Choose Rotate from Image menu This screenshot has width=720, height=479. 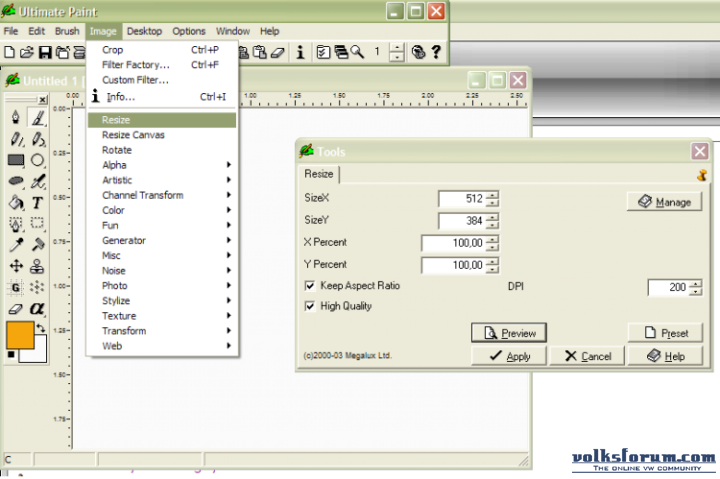163,150
